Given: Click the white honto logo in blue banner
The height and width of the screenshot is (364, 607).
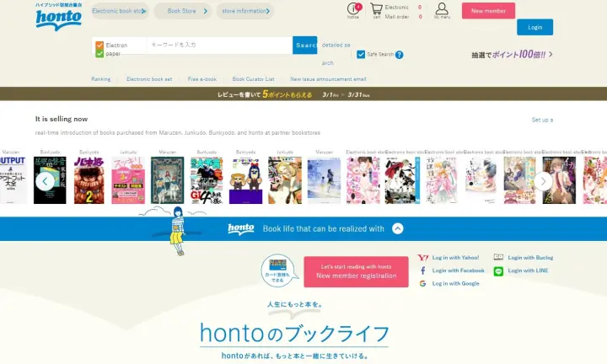Looking at the screenshot, I should pyautogui.click(x=241, y=228).
